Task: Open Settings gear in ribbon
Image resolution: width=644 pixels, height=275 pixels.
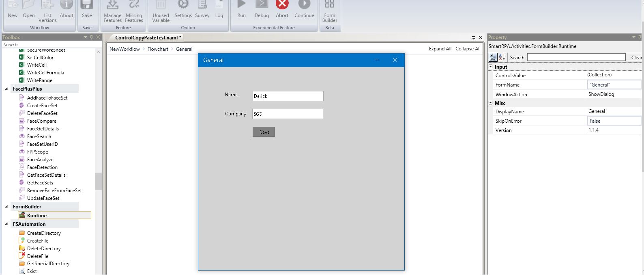Action: click(183, 5)
